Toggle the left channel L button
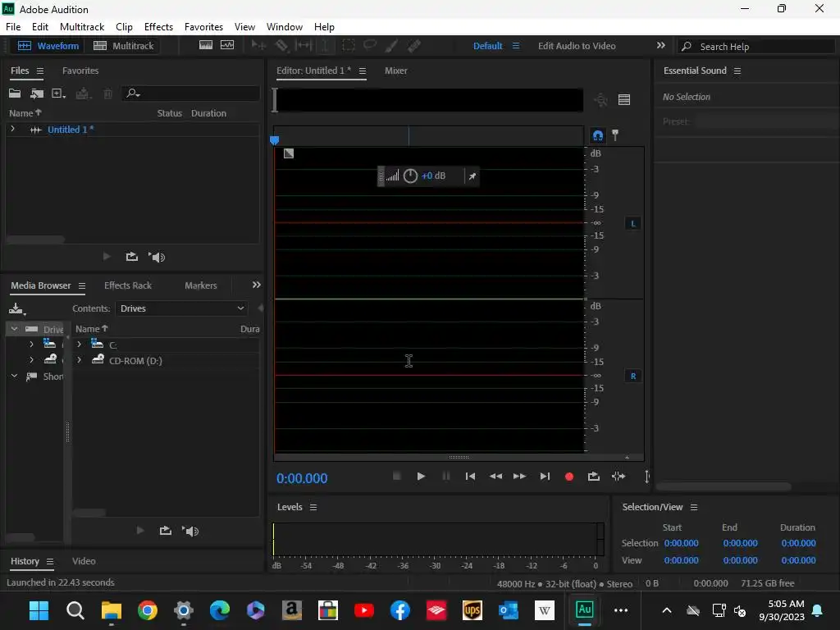 click(632, 223)
